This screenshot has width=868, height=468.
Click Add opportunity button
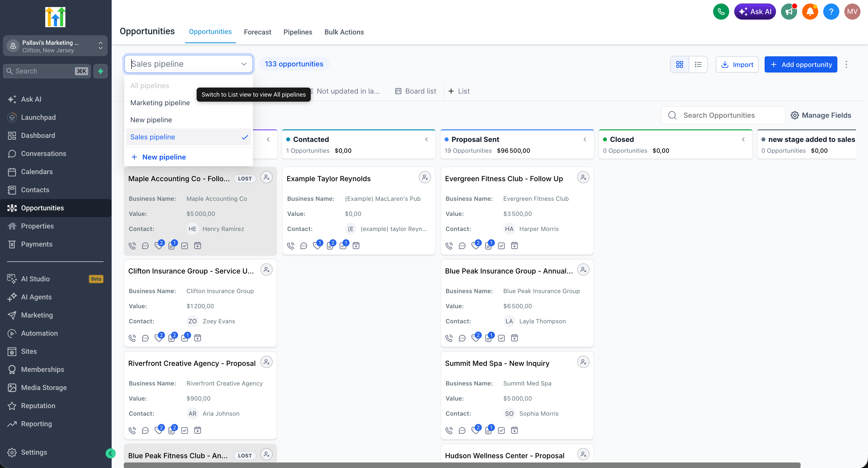[x=801, y=64]
